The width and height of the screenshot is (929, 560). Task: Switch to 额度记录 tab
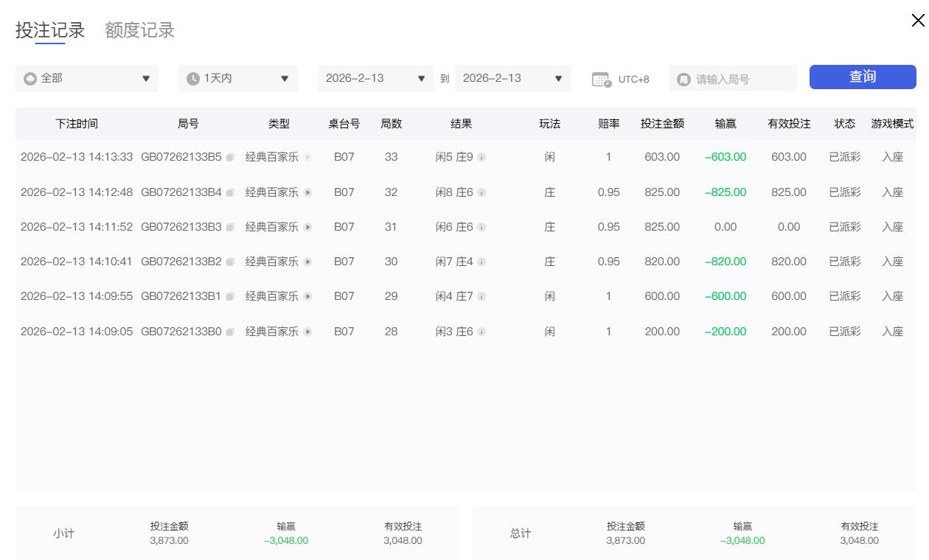[x=139, y=30]
